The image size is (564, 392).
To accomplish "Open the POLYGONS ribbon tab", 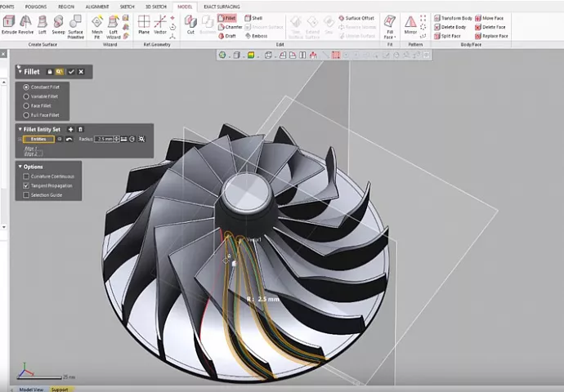I will coord(36,7).
